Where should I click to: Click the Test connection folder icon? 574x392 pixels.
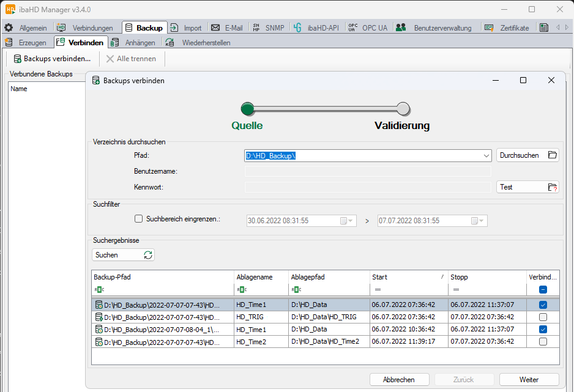click(x=552, y=187)
